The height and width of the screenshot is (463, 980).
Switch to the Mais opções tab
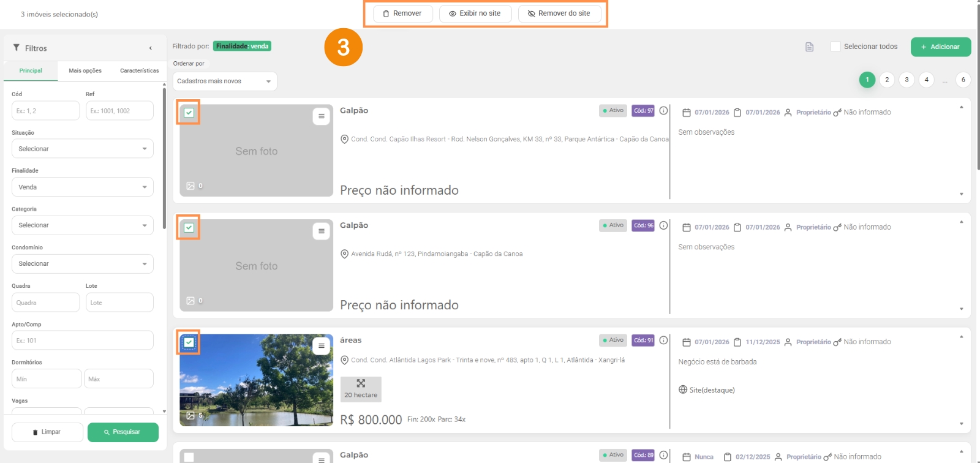[x=85, y=71]
